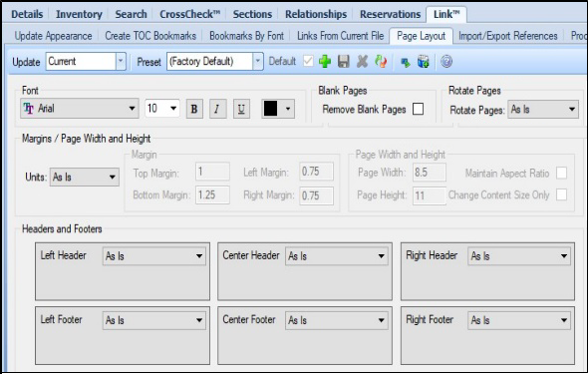Screen dimensions: 588x374
Task: Click the green plus add preset icon
Action: [325, 61]
